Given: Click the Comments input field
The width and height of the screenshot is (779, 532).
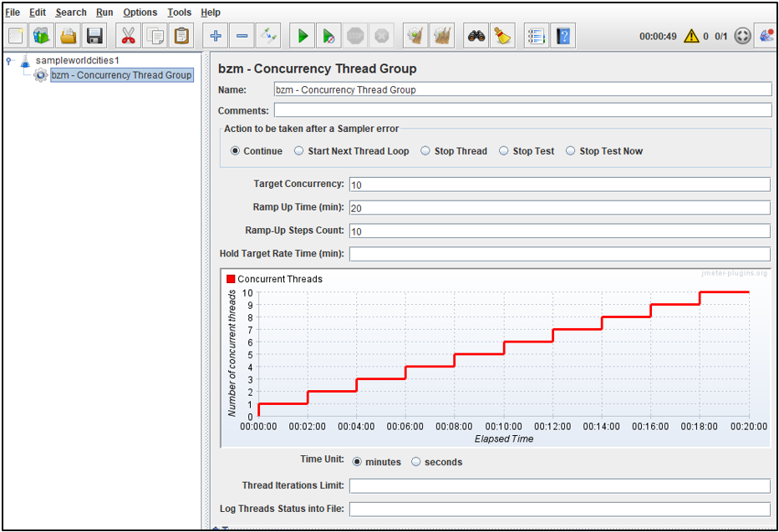Looking at the screenshot, I should tap(522, 110).
